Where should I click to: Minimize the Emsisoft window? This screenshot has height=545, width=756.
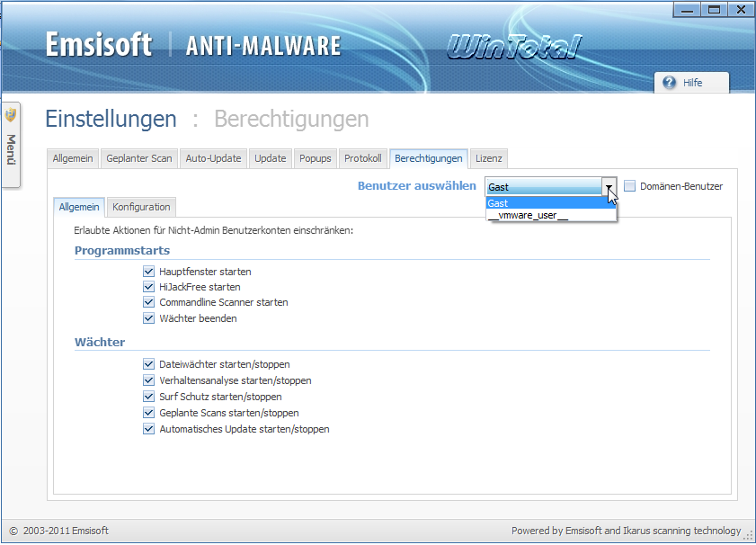click(687, 10)
